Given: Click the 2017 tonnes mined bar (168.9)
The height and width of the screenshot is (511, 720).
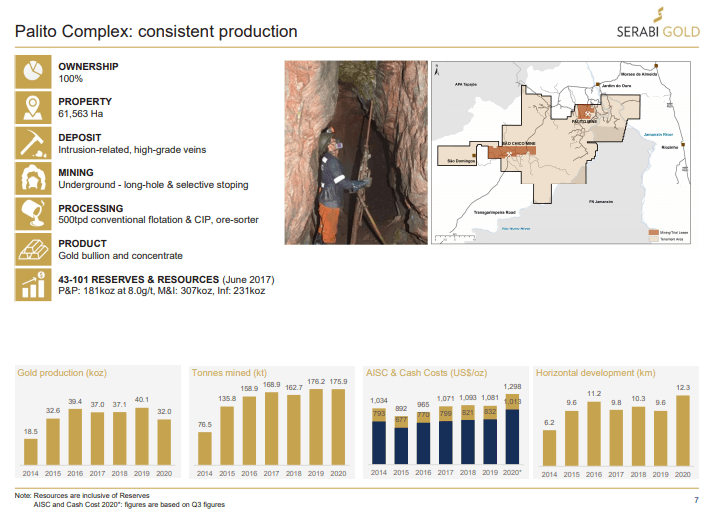Looking at the screenshot, I should [x=271, y=428].
